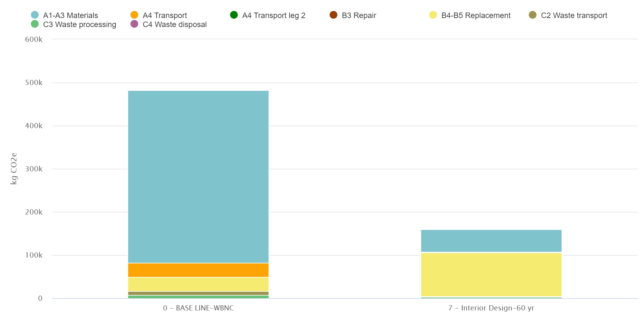The width and height of the screenshot is (644, 322).
Task: Click the A1-A3 Materials legend color dot
Action: point(35,15)
